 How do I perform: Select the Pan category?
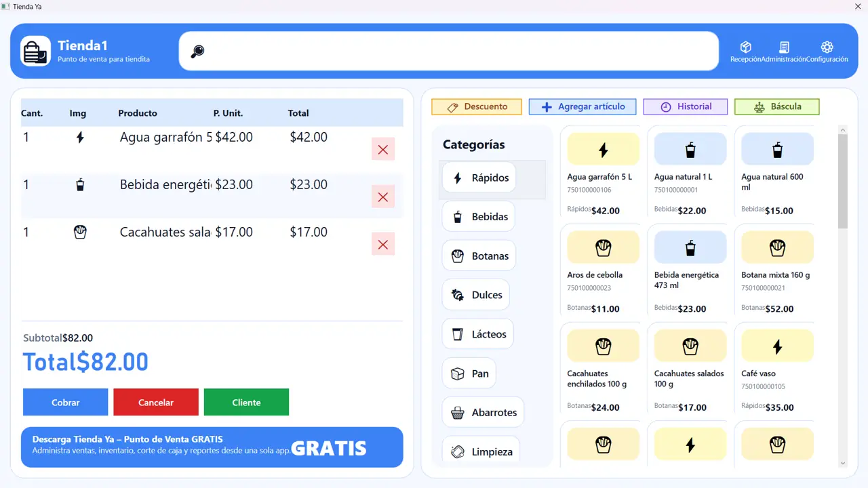tap(469, 373)
